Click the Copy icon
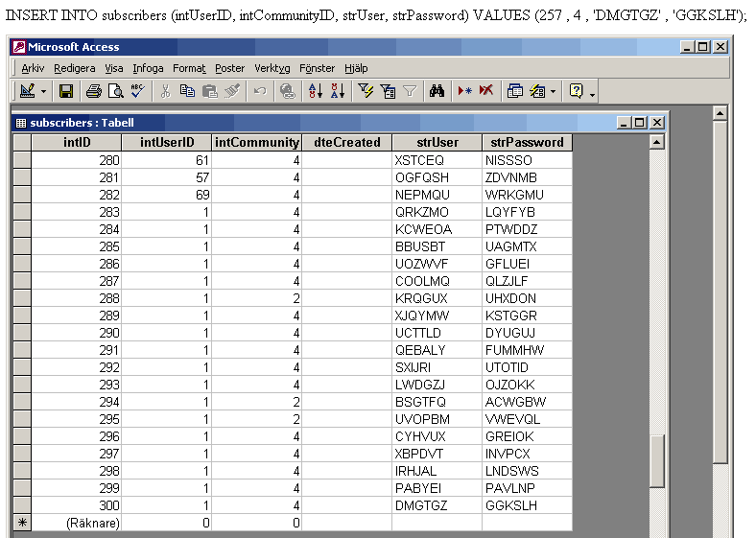Image resolution: width=756 pixels, height=538 pixels. click(187, 91)
